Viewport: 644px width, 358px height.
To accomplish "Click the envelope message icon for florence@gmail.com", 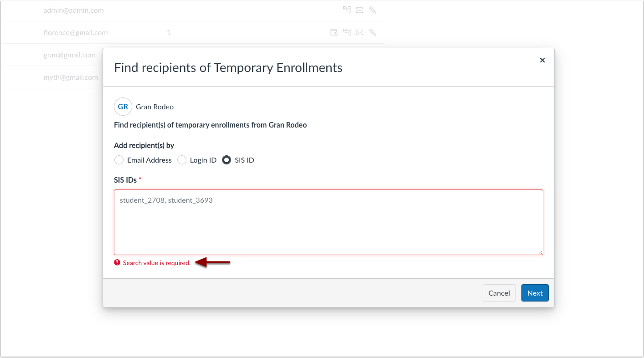I will point(360,32).
